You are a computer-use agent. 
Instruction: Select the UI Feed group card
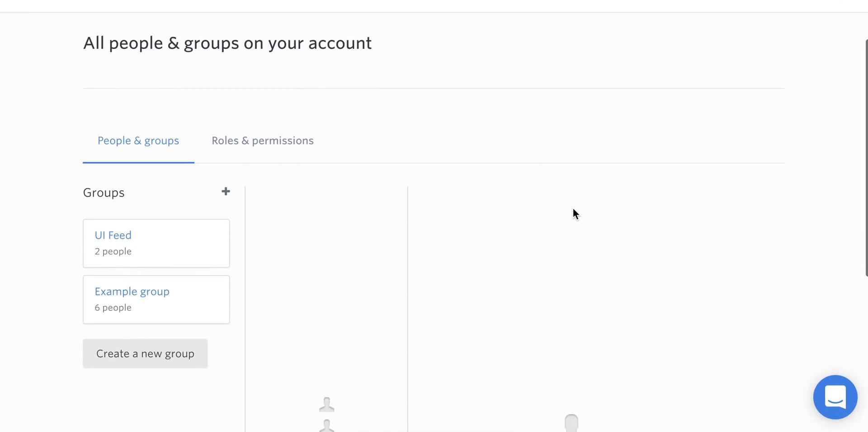tap(156, 244)
